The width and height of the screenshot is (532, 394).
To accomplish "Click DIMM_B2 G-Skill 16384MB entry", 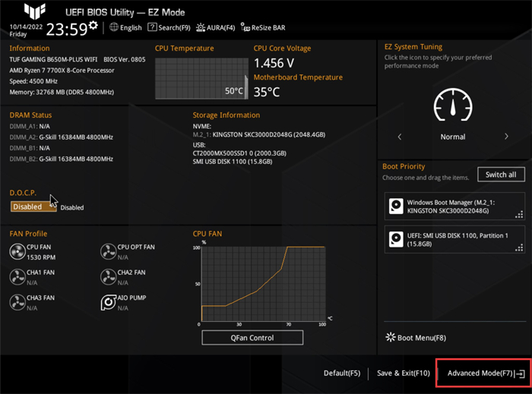I will tap(62, 159).
